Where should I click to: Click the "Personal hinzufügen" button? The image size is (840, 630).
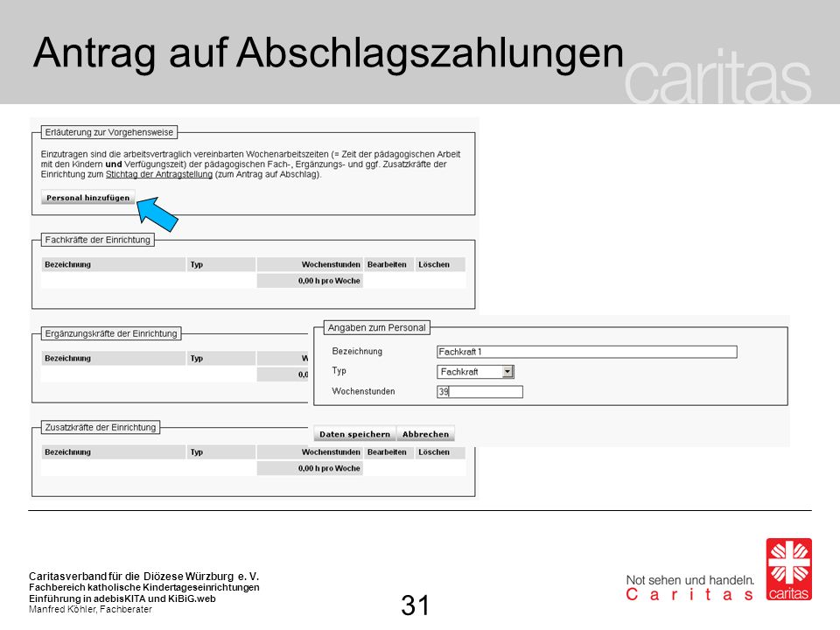pyautogui.click(x=87, y=198)
